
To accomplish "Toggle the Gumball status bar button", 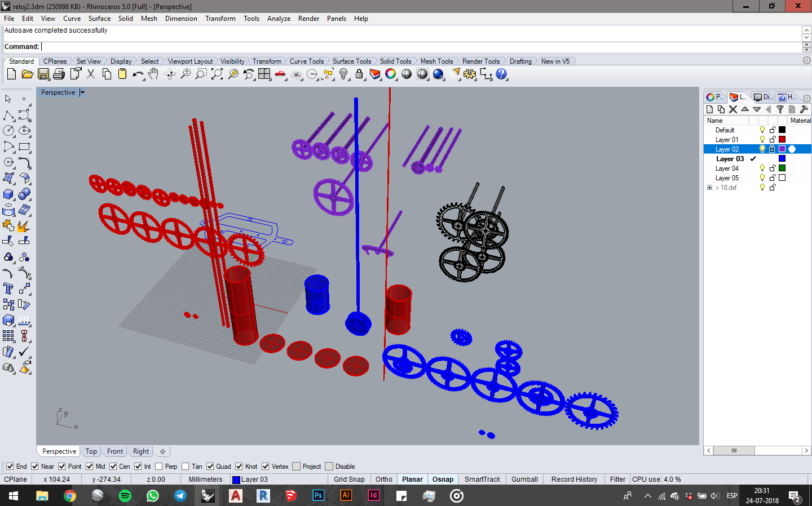I will (524, 480).
